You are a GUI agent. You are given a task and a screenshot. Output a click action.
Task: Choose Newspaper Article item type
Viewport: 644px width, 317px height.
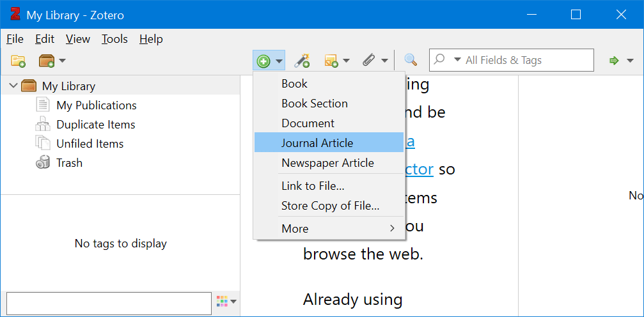tap(329, 163)
